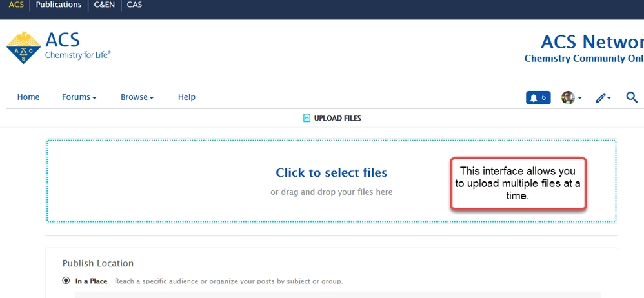Select the In a Place radio button
Image resolution: width=644 pixels, height=298 pixels.
[66, 281]
